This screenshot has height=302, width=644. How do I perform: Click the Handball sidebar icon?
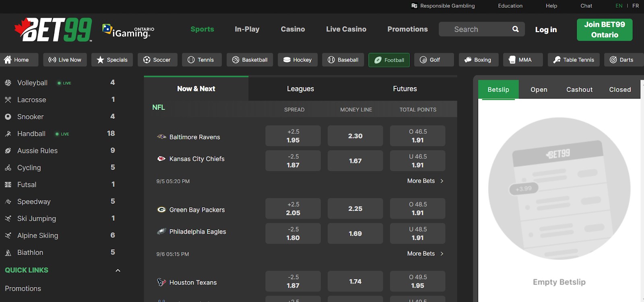tap(8, 134)
